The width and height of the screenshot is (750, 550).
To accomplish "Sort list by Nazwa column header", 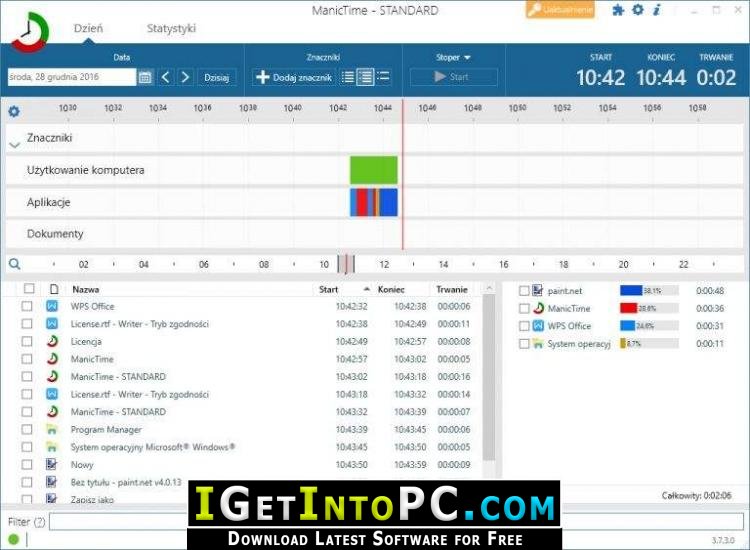I will [86, 289].
